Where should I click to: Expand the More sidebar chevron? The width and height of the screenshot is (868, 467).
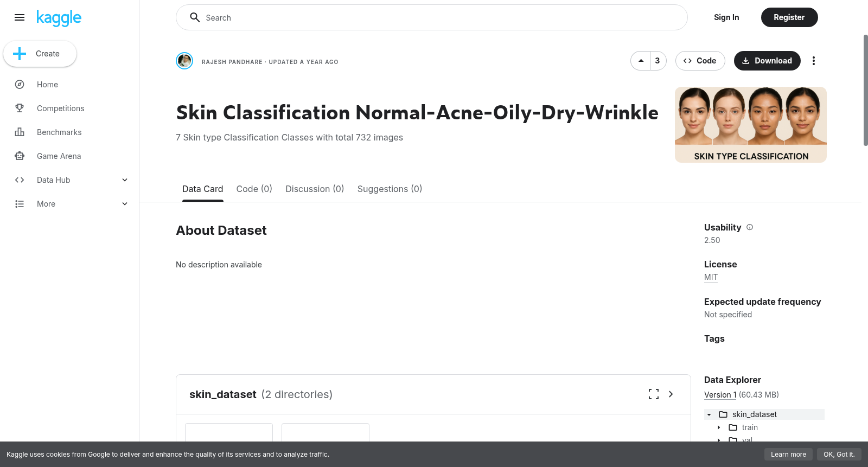click(x=125, y=204)
